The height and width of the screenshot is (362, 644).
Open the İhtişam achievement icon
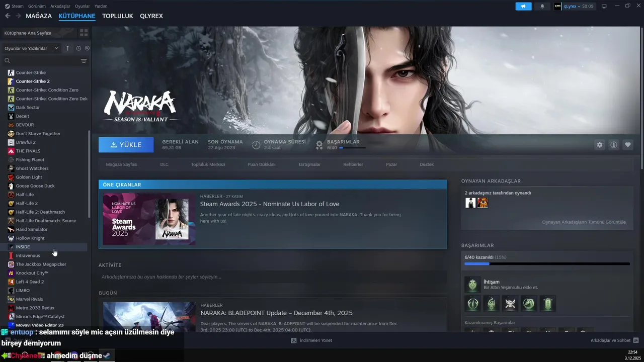click(x=472, y=285)
